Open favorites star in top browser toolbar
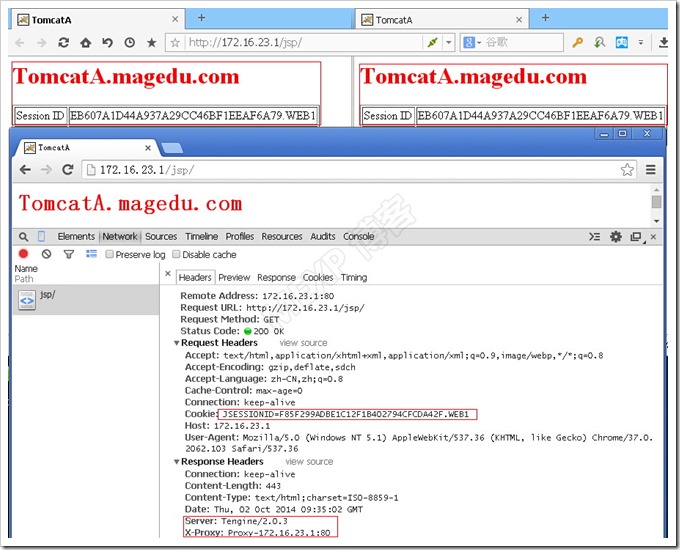The width and height of the screenshot is (680, 550). (x=151, y=43)
